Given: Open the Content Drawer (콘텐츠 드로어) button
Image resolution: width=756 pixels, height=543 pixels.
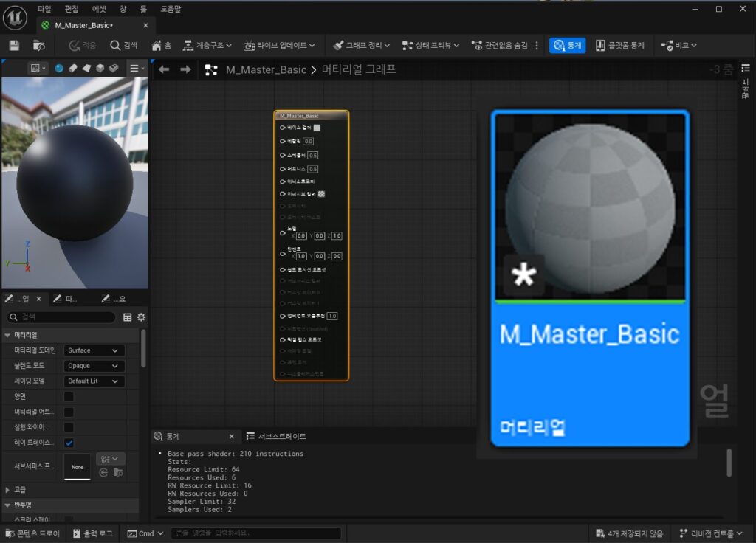Looking at the screenshot, I should (32, 533).
